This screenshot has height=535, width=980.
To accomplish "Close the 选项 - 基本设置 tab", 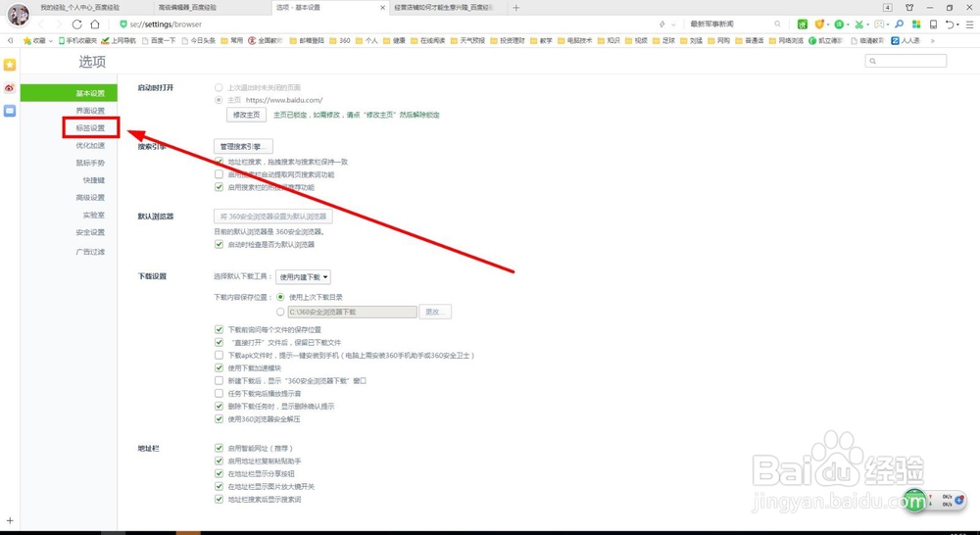I will tap(382, 8).
